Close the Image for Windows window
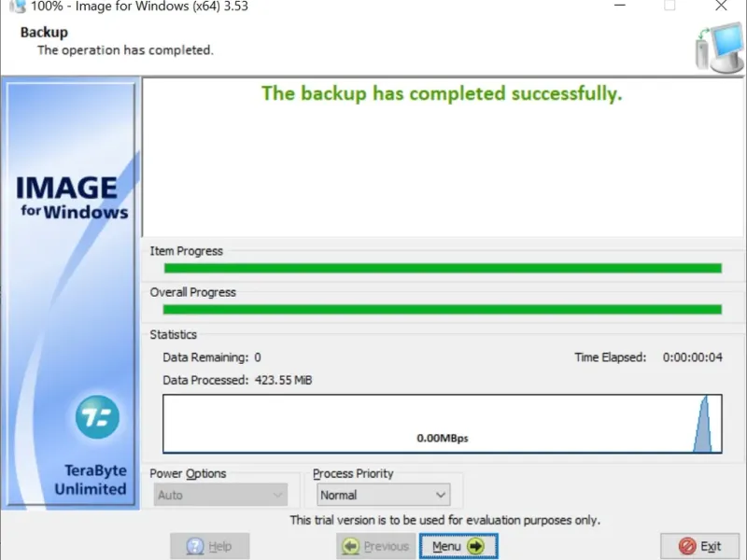 [721, 6]
